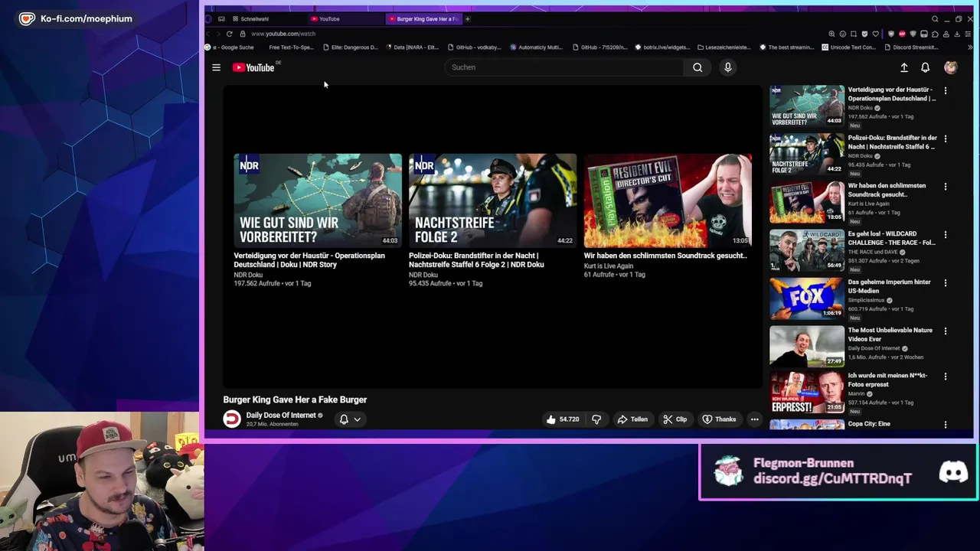Click the Thanks button

pos(720,419)
